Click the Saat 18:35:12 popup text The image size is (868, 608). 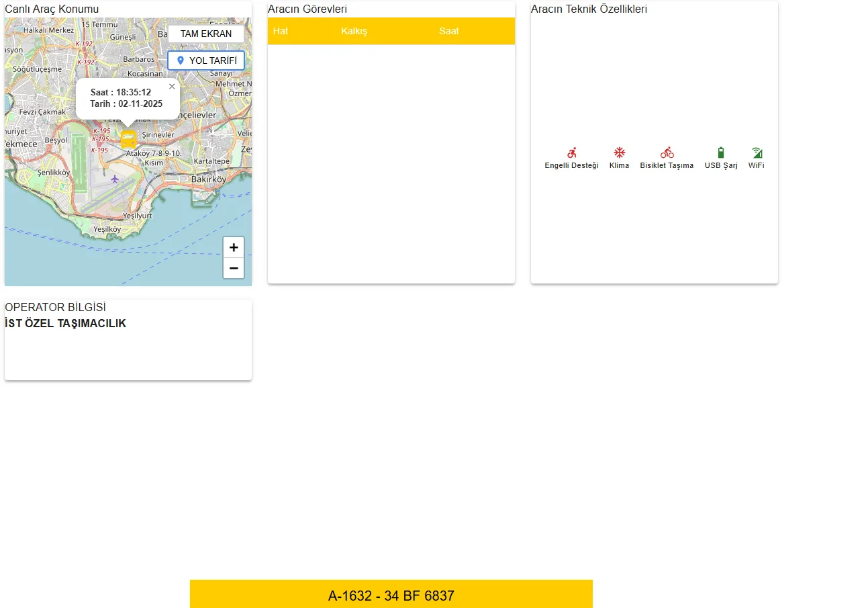(x=121, y=92)
